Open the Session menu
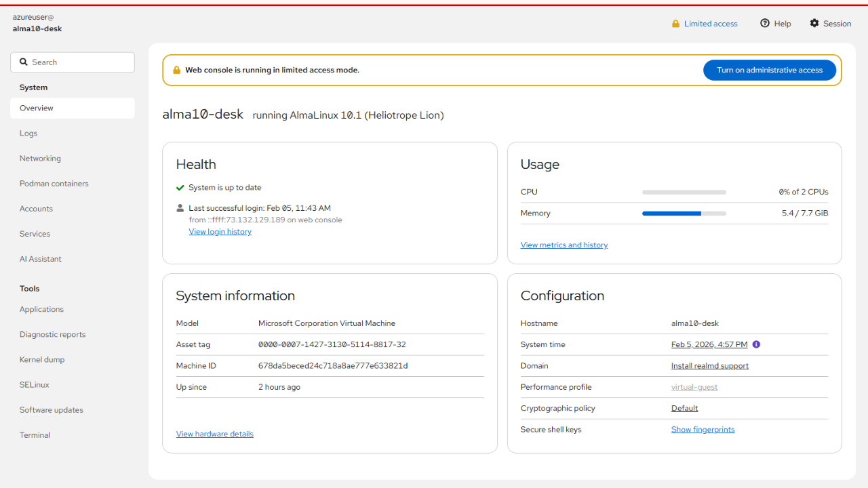This screenshot has height=488, width=868. click(x=830, y=23)
